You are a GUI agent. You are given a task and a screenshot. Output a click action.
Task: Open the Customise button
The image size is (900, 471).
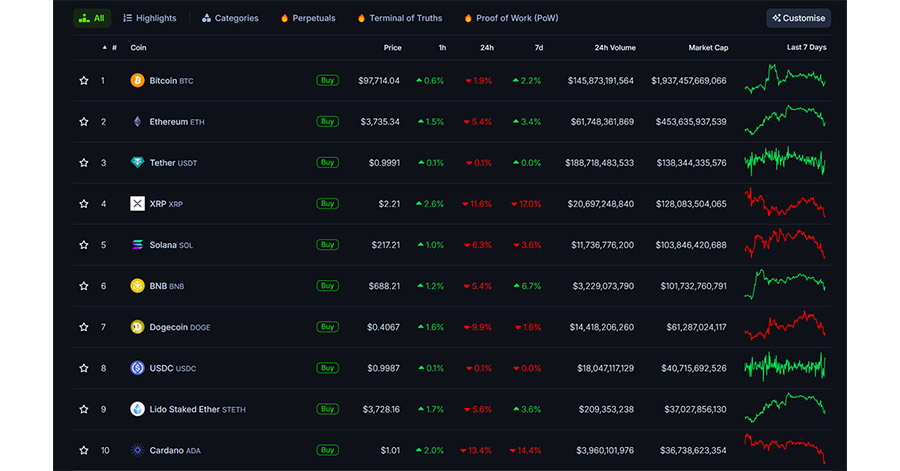(798, 18)
